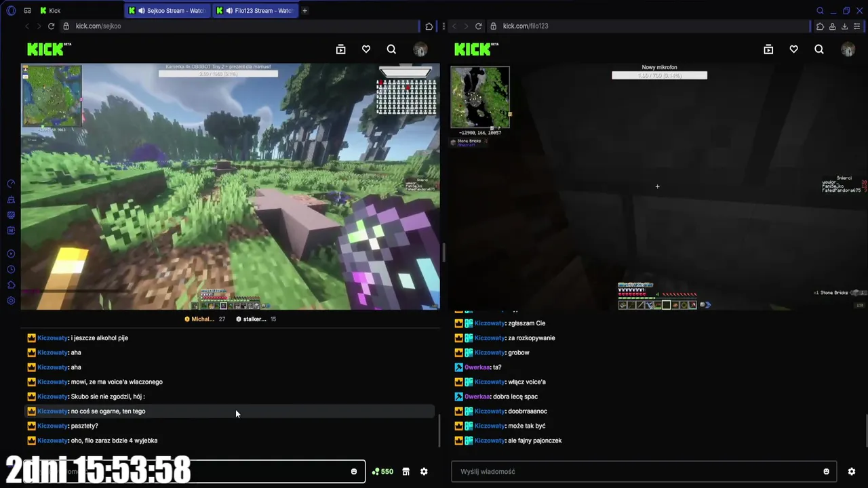Open Kick search on the Sejkoo page
This screenshot has width=868, height=488.
(391, 49)
